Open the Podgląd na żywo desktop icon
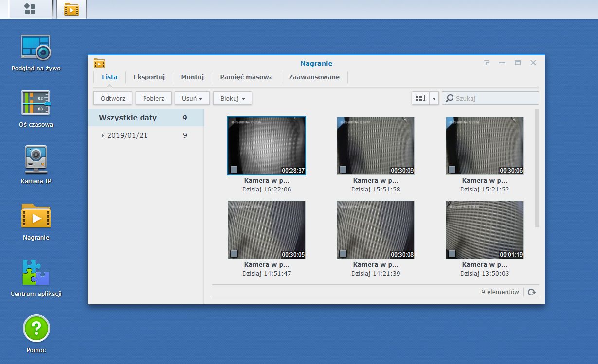Viewport: 598px width, 364px height. point(36,48)
